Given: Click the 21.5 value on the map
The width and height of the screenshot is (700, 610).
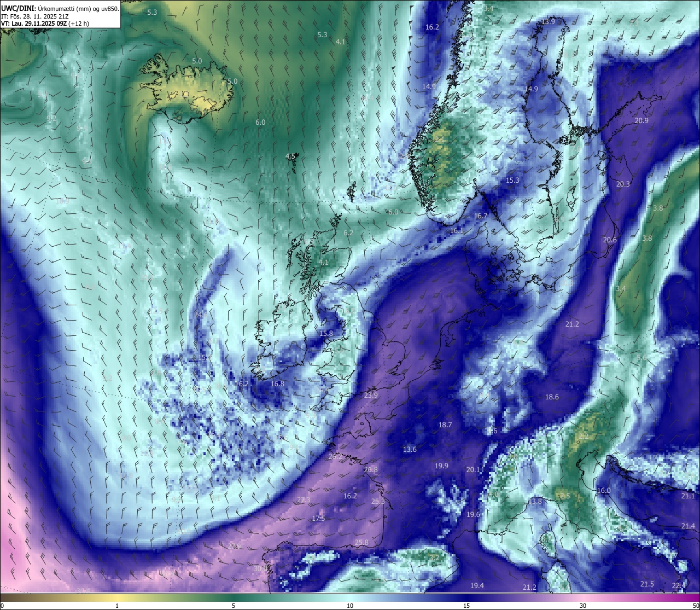Looking at the screenshot, I should click(647, 584).
